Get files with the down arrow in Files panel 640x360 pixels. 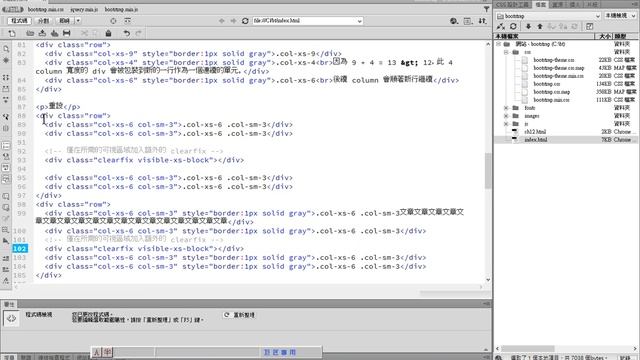pyautogui.click(x=528, y=27)
